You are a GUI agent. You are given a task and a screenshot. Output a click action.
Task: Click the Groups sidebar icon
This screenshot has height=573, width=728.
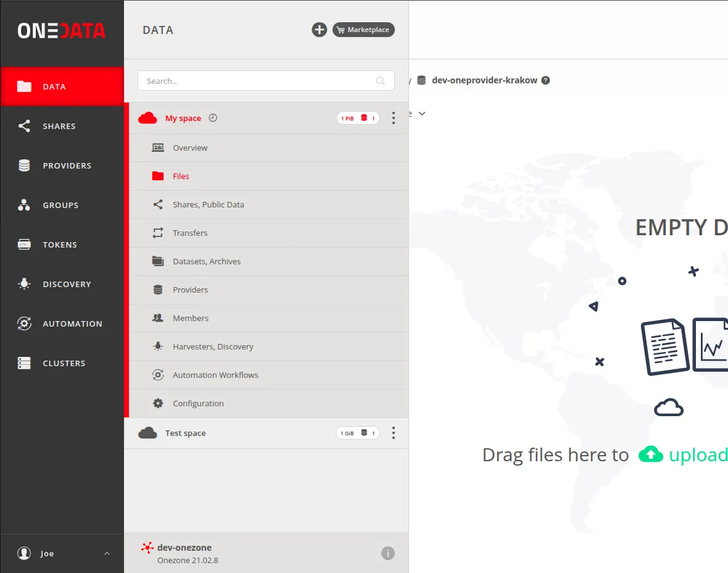pos(24,205)
